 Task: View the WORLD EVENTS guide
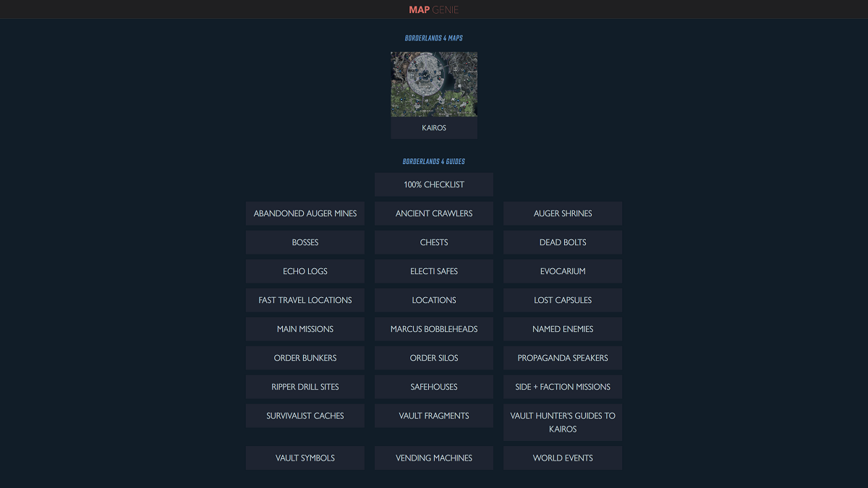click(x=562, y=458)
